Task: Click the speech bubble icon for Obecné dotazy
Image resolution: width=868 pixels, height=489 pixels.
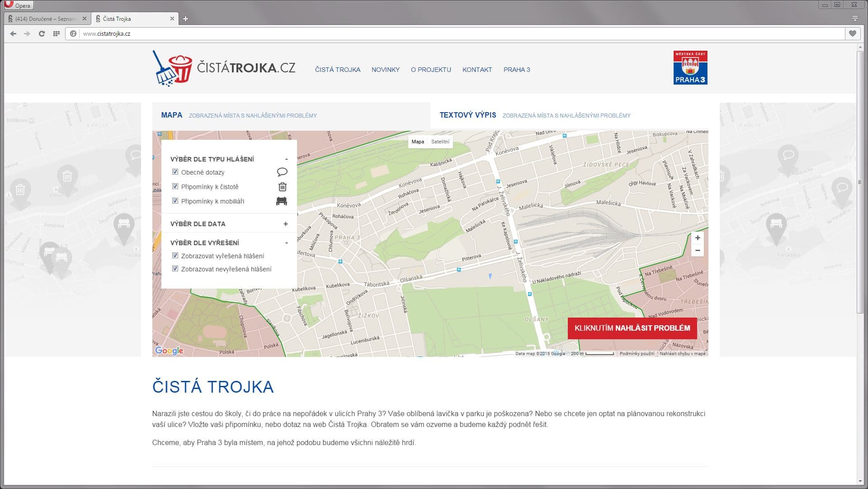Action: pyautogui.click(x=282, y=172)
